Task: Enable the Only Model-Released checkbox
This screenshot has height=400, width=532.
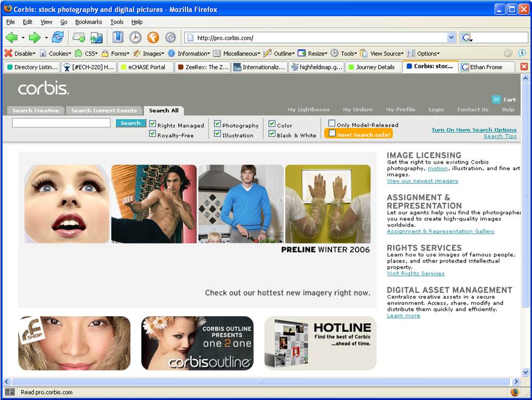Action: click(332, 124)
